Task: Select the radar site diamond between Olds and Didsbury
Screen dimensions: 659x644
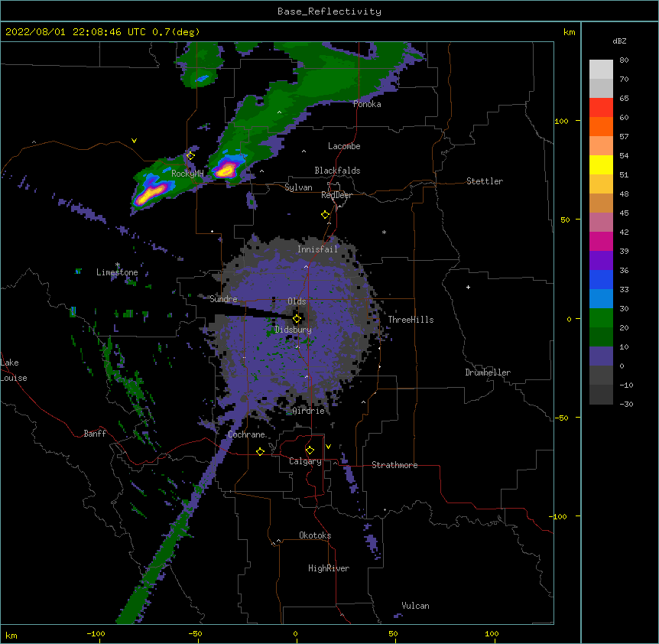Action: [x=297, y=319]
